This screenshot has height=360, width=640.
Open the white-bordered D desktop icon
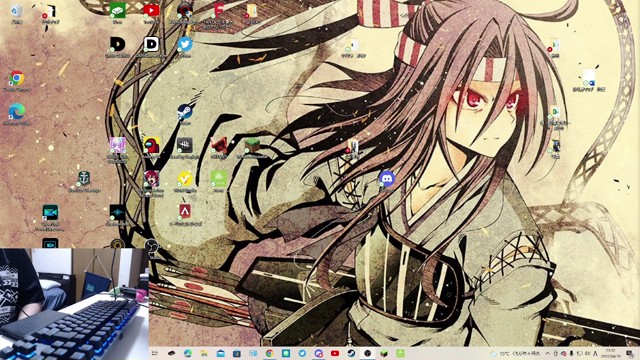coord(151,44)
